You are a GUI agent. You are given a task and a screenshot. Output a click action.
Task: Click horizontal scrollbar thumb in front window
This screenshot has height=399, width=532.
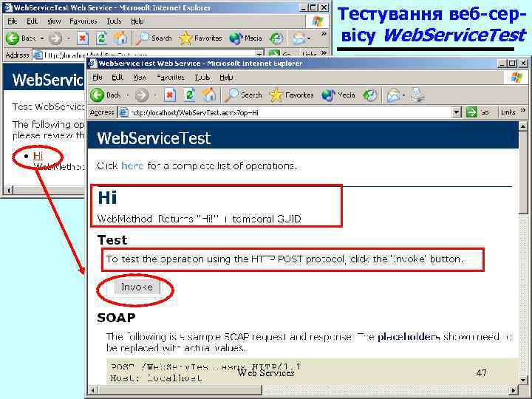click(x=180, y=390)
